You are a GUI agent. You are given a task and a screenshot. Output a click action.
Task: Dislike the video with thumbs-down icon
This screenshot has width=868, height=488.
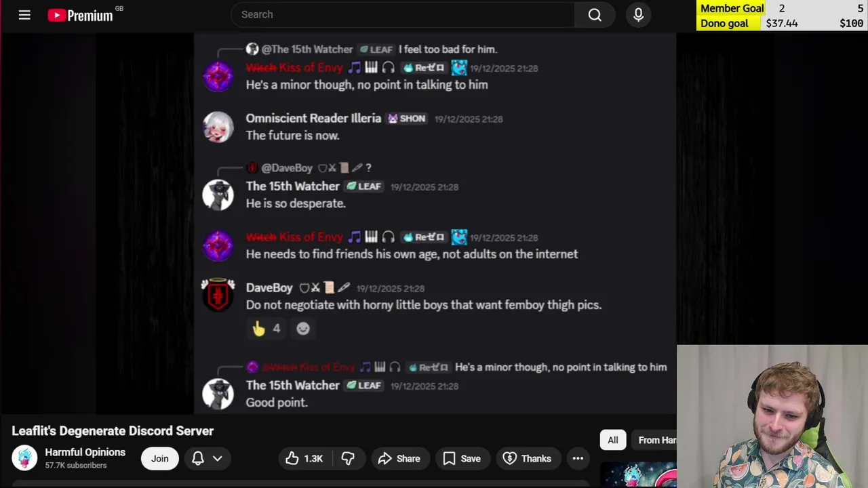pyautogui.click(x=348, y=459)
